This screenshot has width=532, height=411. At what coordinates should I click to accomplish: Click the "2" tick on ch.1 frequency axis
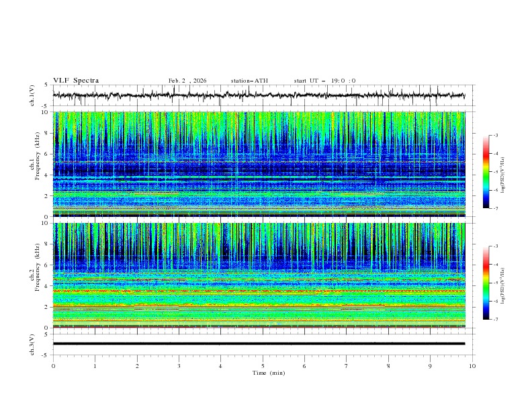coord(48,196)
